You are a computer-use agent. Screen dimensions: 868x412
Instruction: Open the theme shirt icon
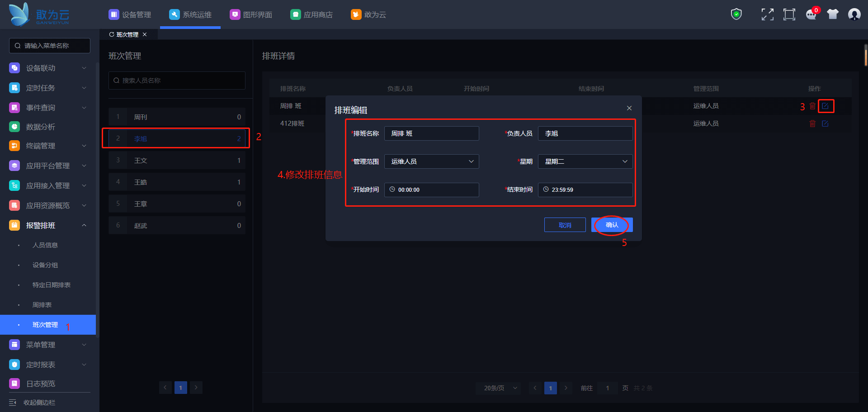coord(832,14)
